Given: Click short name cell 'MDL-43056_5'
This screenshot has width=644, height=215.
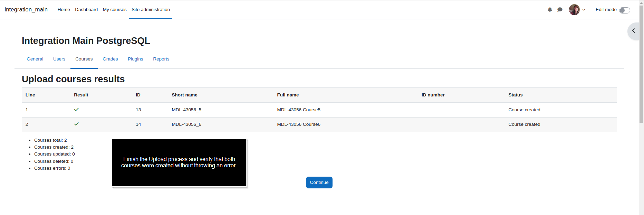Looking at the screenshot, I should pyautogui.click(x=186, y=110).
